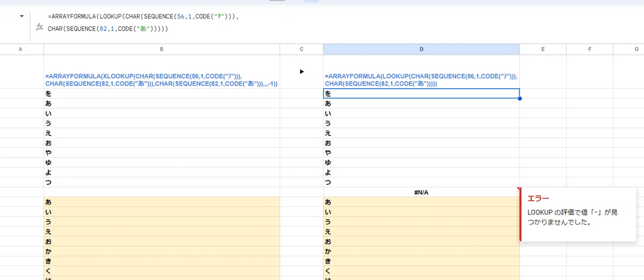Select column header F

click(590, 49)
